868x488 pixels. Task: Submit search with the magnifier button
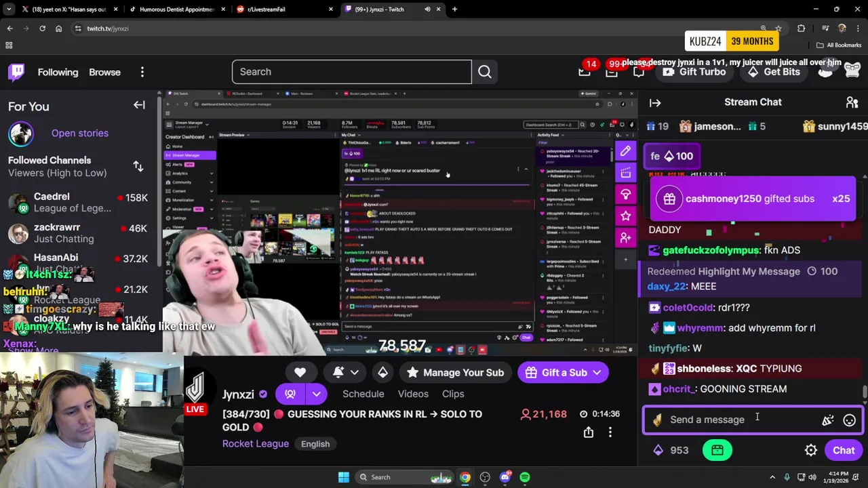[484, 72]
